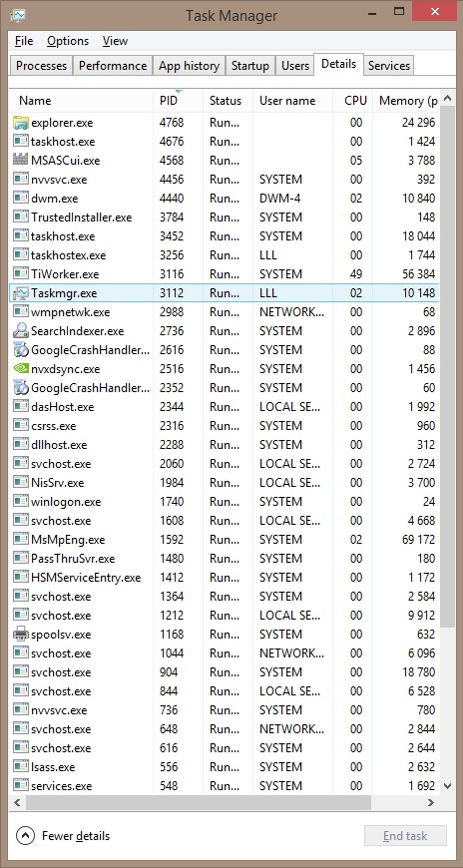This screenshot has height=868, width=463.
Task: Click the SearchIndexer.exe magnifier icon
Action: coord(21,330)
